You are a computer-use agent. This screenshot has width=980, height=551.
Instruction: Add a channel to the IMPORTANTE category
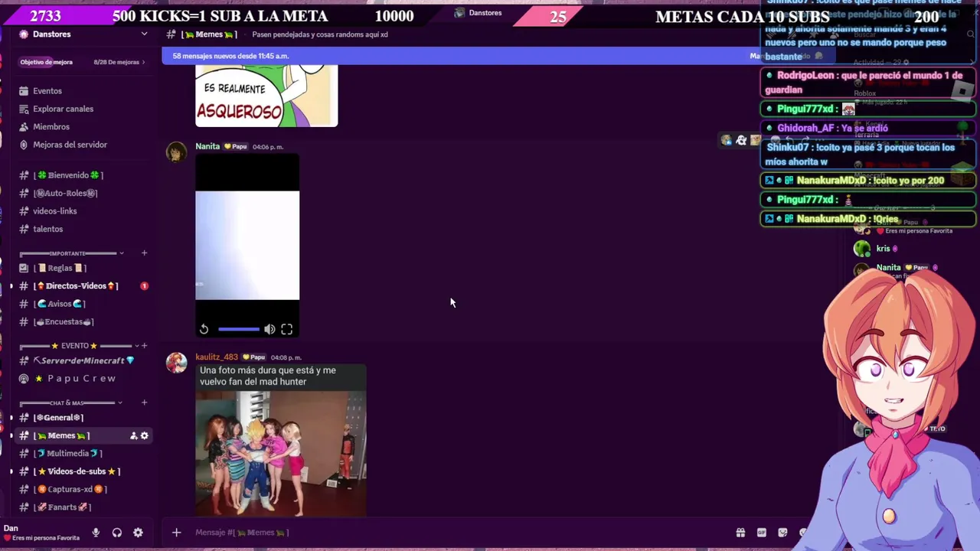143,253
